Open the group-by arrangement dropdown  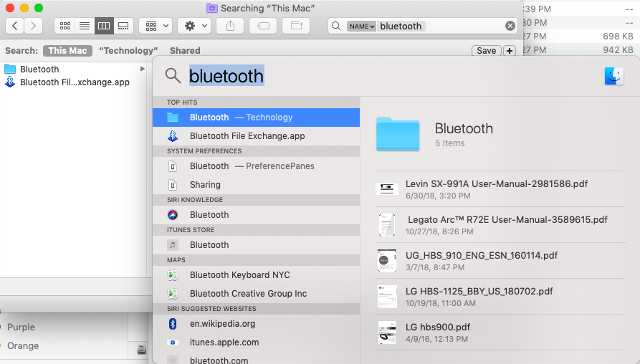[156, 26]
